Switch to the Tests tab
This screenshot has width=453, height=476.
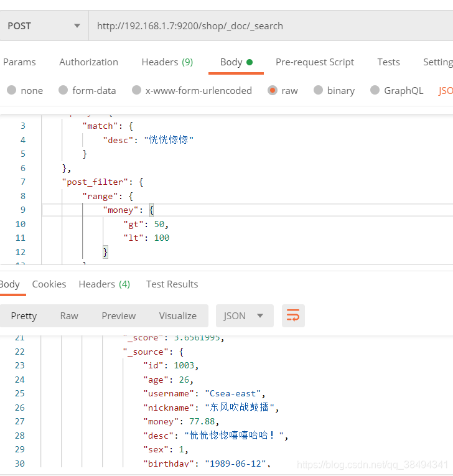(x=388, y=62)
